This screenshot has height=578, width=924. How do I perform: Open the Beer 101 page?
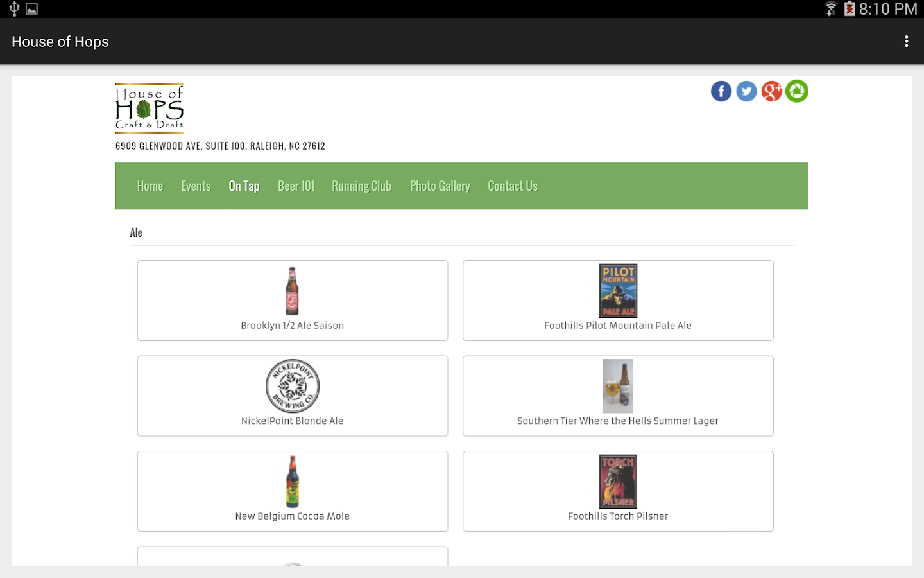pyautogui.click(x=296, y=186)
